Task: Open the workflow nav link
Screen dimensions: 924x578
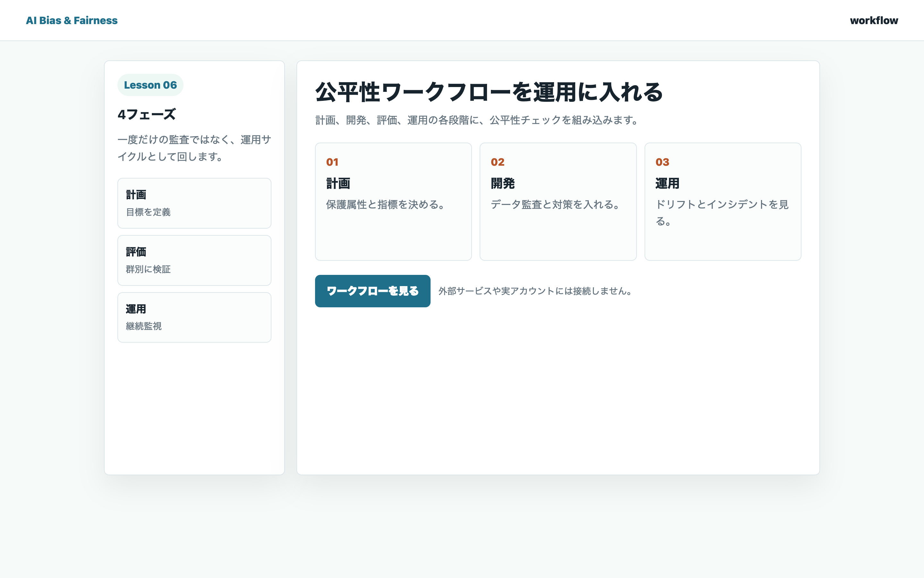Action: pos(874,20)
